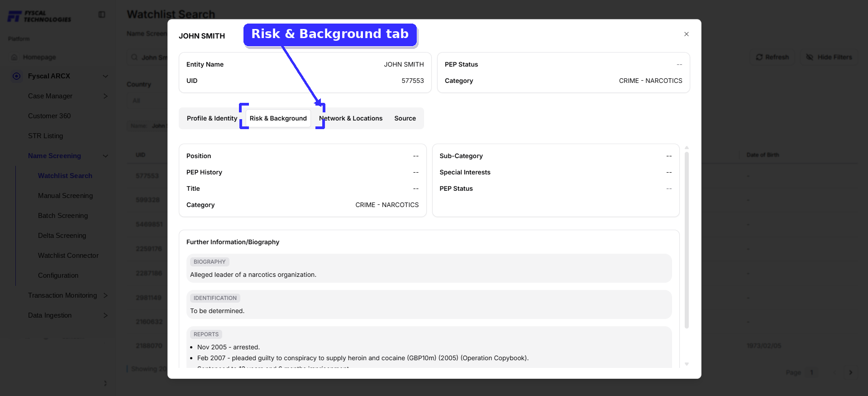Open Delta Screening page
Viewport: 868px width, 396px height.
click(62, 236)
